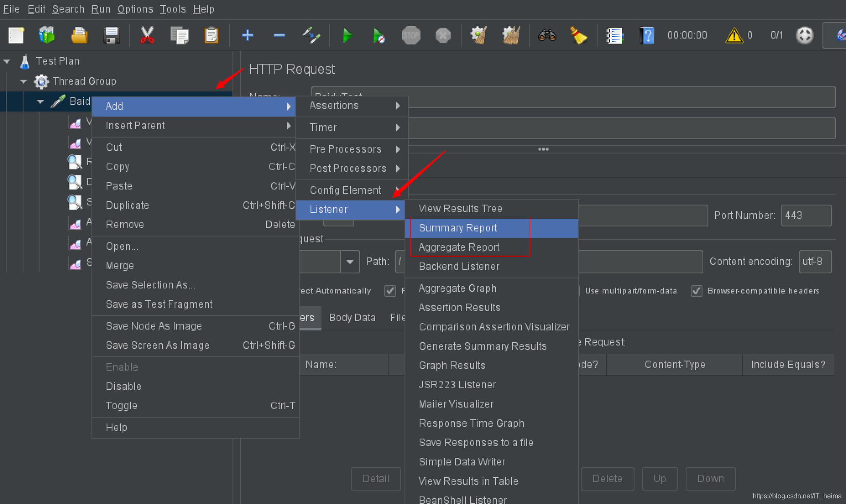Screen dimensions: 846x504
Task: Click the floppy disk Save icon
Action: (111, 35)
